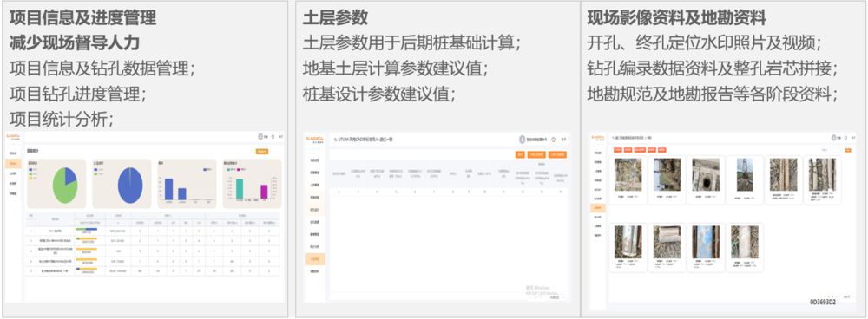Open the bottom sidebar entry in the soil parameters screenshot
868x319 pixels.
pos(315,271)
